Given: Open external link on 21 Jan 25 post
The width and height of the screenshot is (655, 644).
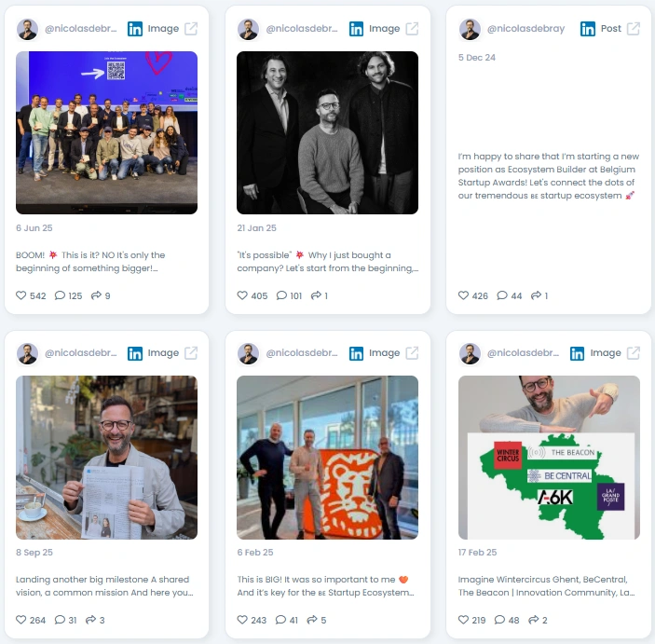Looking at the screenshot, I should click(x=412, y=29).
